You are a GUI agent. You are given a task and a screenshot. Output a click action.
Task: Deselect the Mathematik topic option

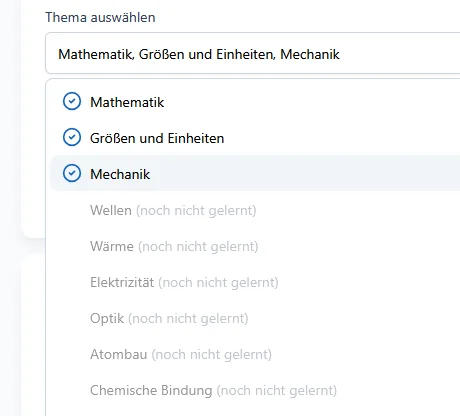(255, 102)
